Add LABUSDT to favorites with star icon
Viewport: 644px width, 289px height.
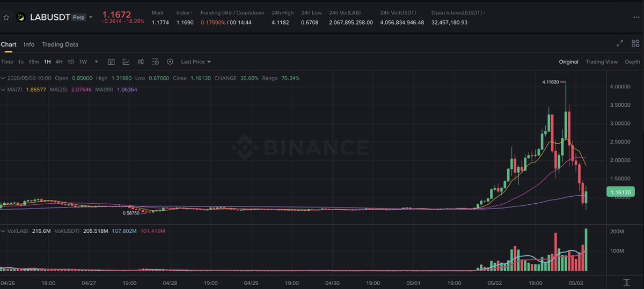pos(6,17)
